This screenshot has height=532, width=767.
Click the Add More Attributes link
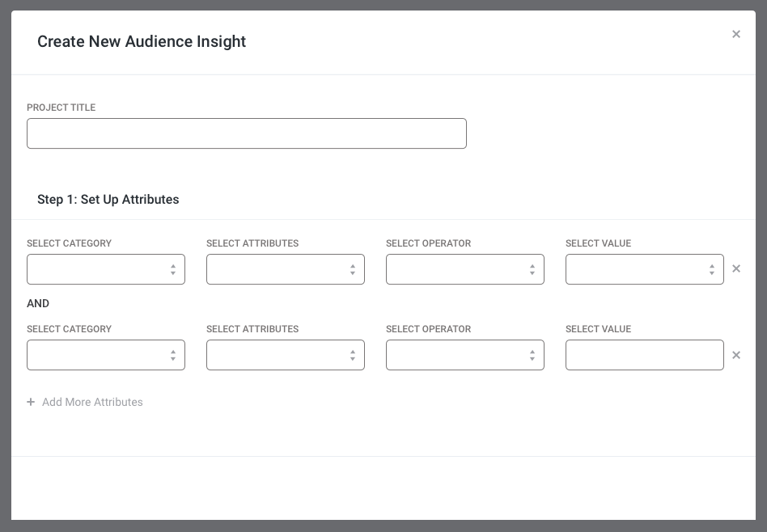point(92,402)
